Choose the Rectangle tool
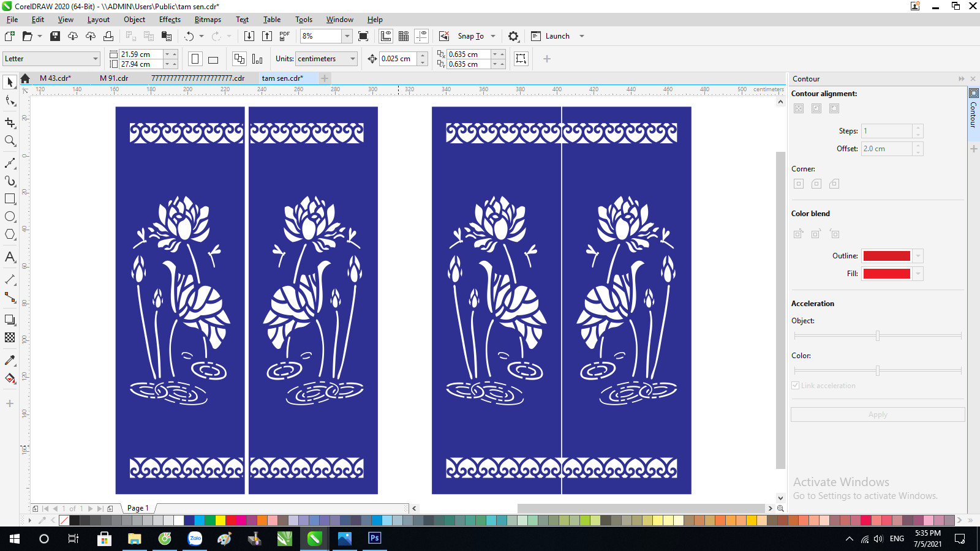The height and width of the screenshot is (551, 980). click(x=10, y=199)
